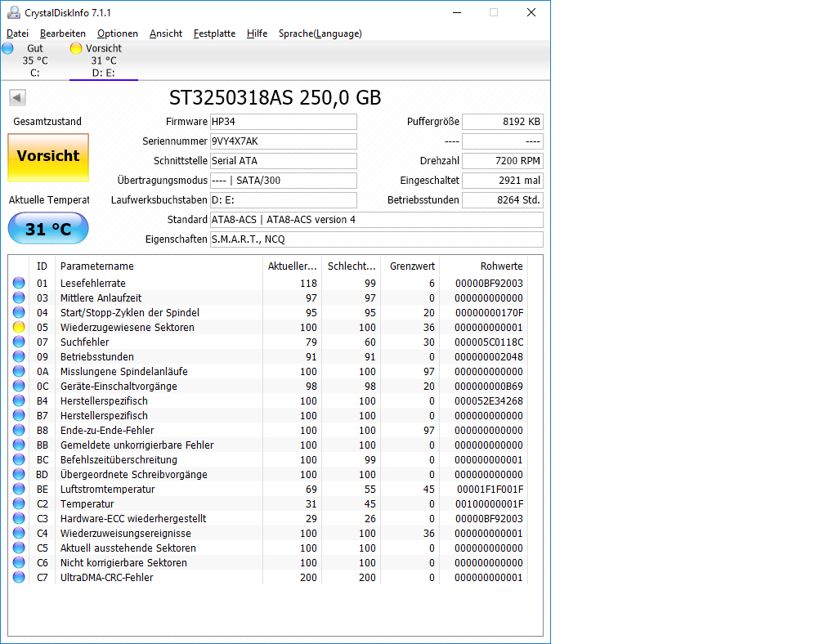Image resolution: width=824 pixels, height=644 pixels.
Task: Click the ID column header
Action: tap(42, 266)
